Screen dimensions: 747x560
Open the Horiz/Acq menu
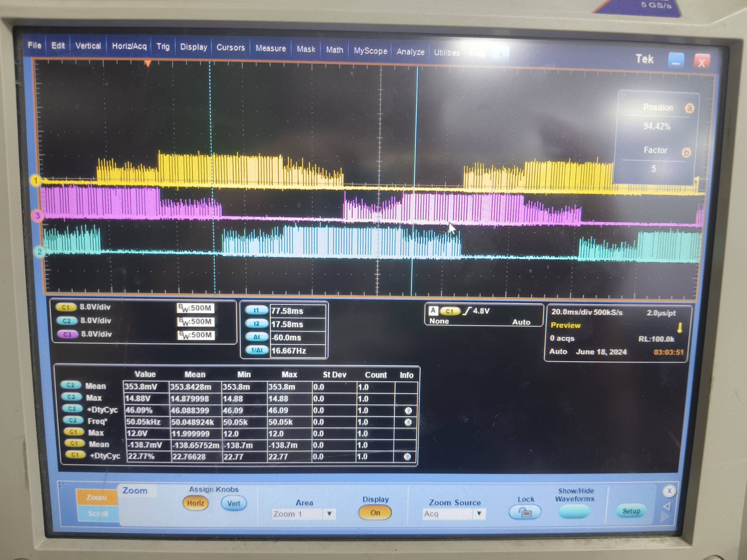[x=129, y=46]
